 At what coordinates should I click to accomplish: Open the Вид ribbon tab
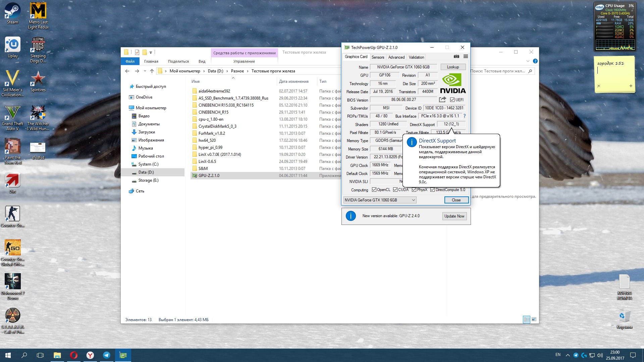point(202,61)
